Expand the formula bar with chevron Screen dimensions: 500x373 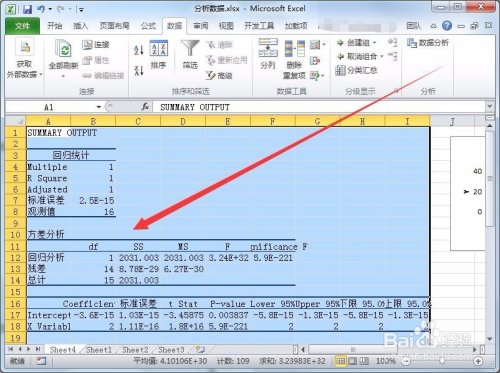pyautogui.click(x=489, y=107)
